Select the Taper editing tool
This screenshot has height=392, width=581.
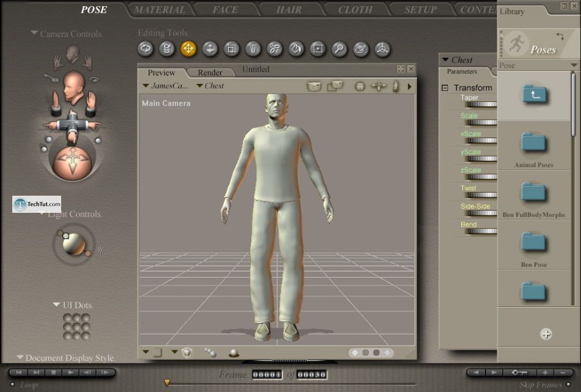pyautogui.click(x=253, y=49)
